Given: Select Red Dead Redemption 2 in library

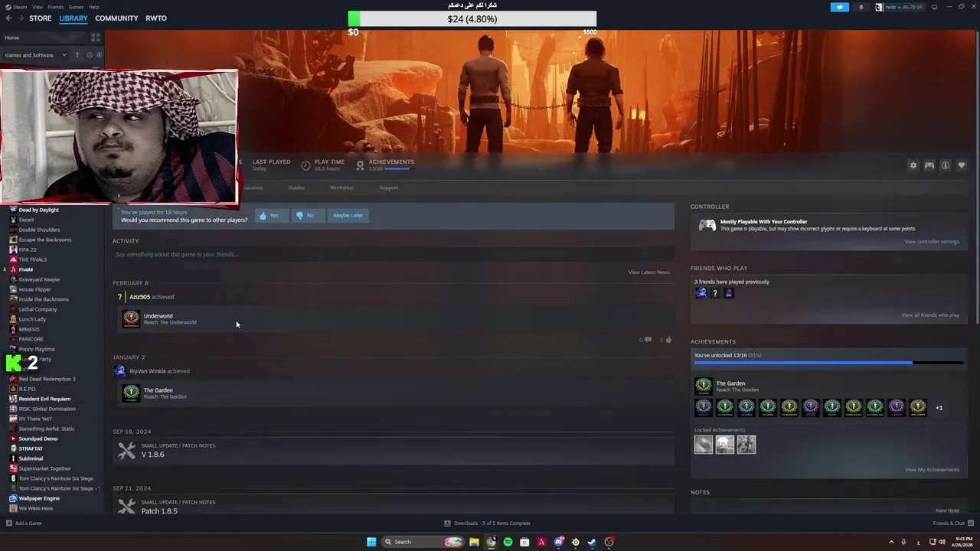Looking at the screenshot, I should [x=47, y=379].
